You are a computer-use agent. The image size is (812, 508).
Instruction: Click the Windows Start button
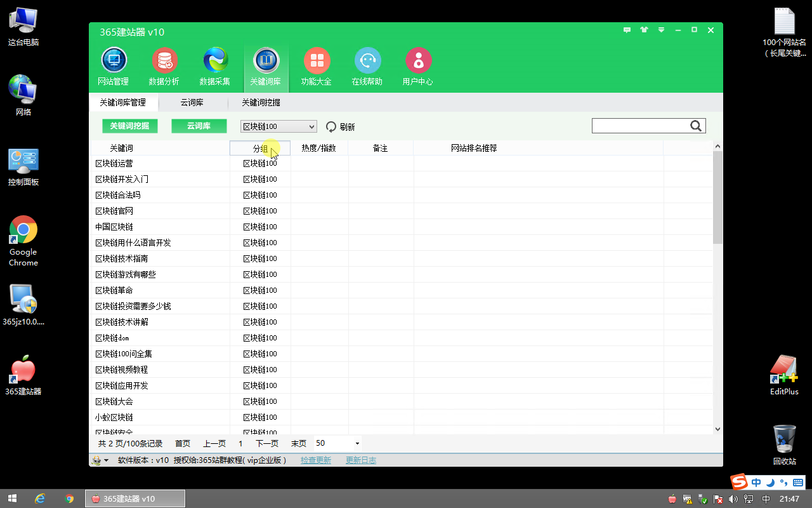pos(12,499)
